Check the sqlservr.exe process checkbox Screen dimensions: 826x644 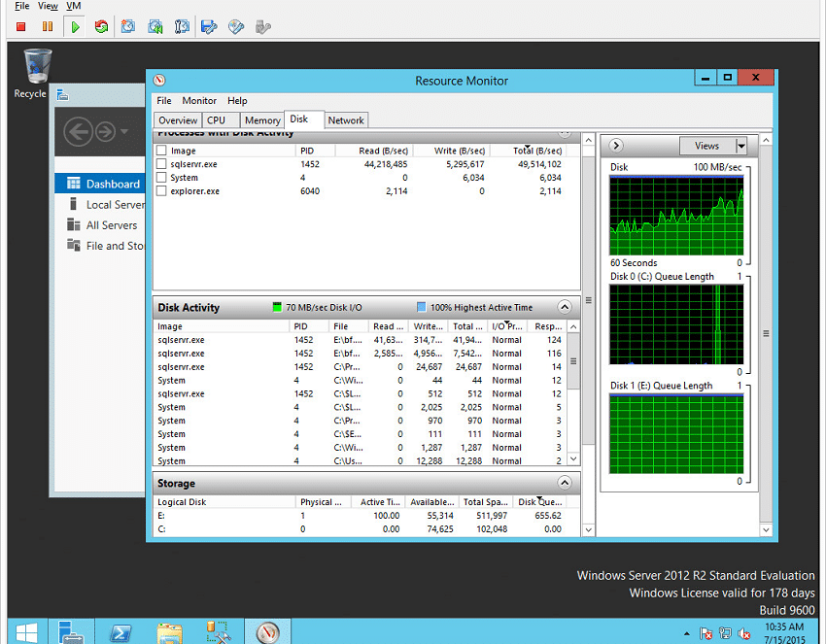(161, 164)
